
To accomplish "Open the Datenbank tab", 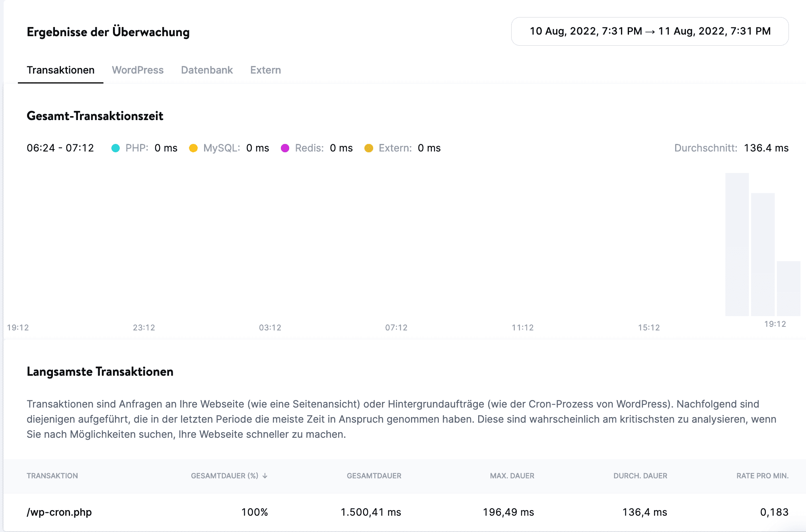I will click(207, 70).
